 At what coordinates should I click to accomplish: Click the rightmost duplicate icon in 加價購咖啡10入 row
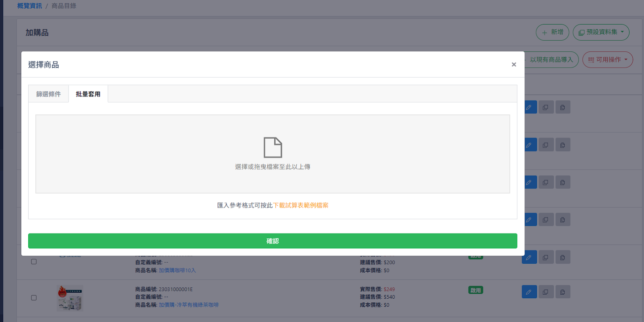[x=563, y=257]
